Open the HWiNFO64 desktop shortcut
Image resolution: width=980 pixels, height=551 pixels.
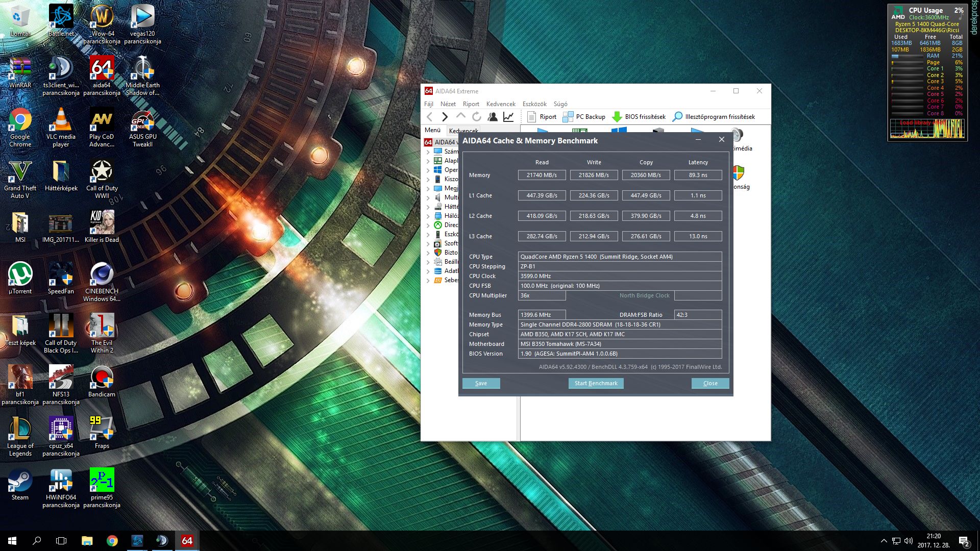coord(61,488)
